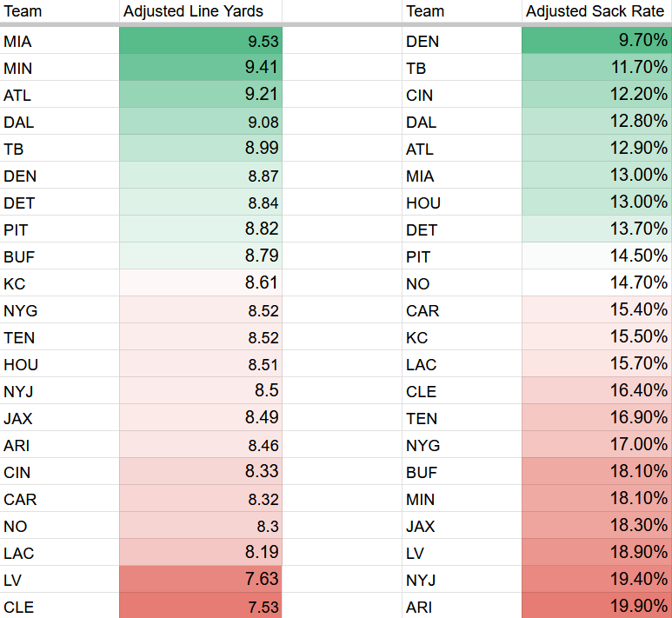
Task: Select the 19.90% value for ARI
Action: point(596,607)
